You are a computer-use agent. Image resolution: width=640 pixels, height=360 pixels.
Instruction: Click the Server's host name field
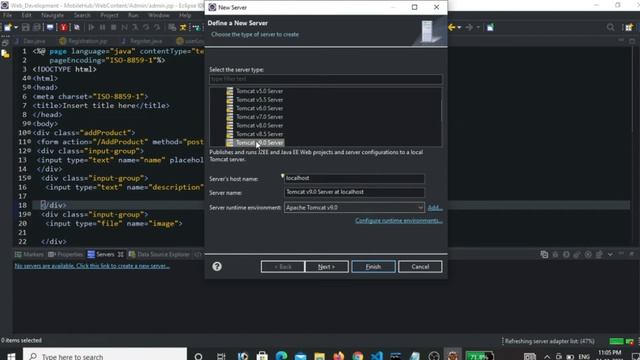[x=354, y=178]
